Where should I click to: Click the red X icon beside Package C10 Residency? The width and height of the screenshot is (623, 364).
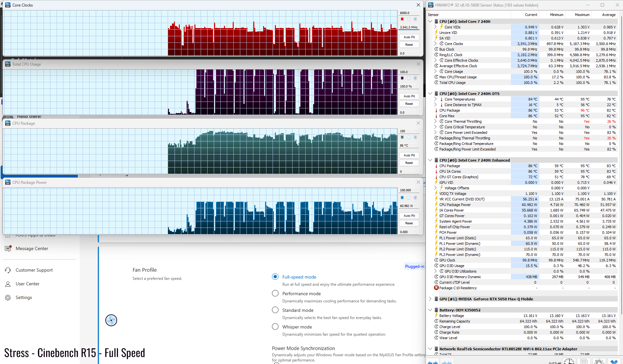pos(436,288)
